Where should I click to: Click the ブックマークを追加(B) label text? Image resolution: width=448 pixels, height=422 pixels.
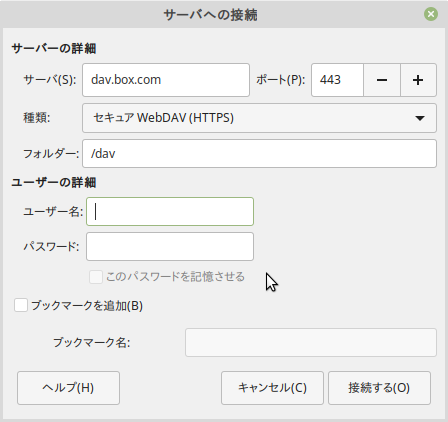coord(87,306)
